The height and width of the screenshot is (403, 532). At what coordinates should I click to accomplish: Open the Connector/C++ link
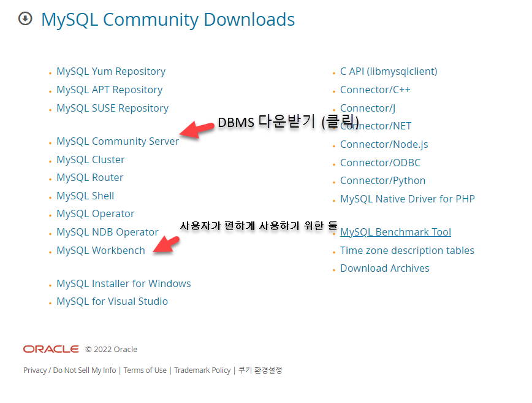point(375,90)
